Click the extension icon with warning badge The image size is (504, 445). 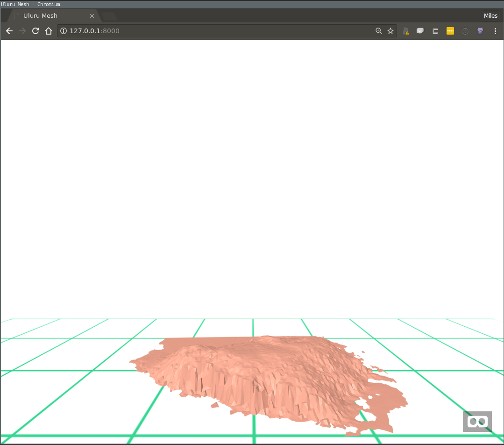click(x=406, y=31)
